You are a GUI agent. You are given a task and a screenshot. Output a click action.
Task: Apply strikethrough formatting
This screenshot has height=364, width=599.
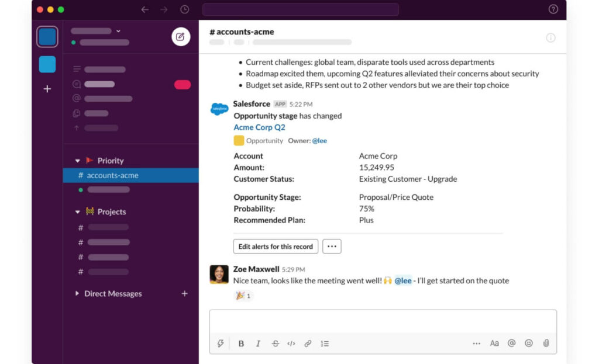pos(275,344)
